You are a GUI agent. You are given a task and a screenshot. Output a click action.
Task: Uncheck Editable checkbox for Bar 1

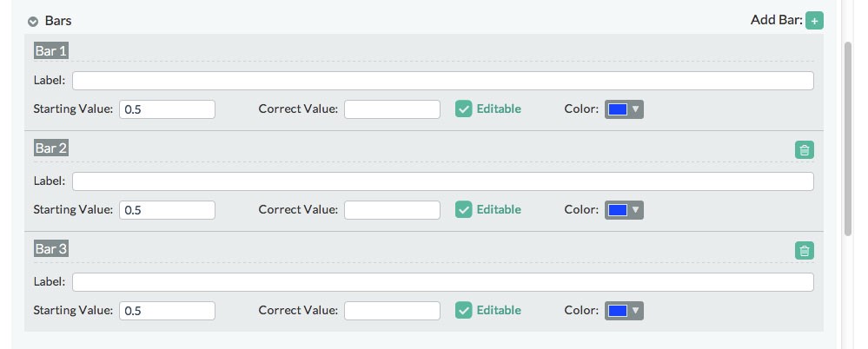pyautogui.click(x=464, y=109)
